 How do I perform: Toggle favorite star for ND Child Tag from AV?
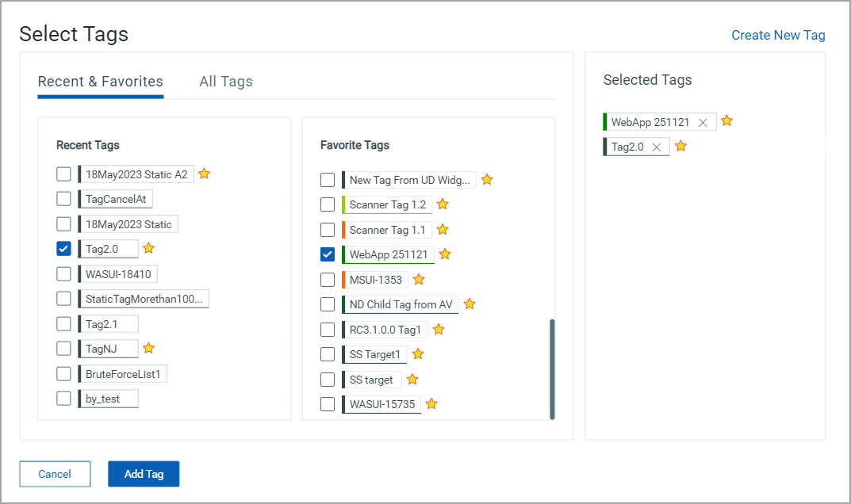469,304
